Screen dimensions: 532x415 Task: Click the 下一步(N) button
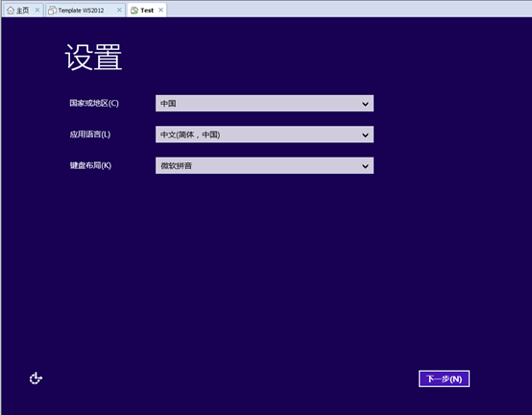[444, 378]
